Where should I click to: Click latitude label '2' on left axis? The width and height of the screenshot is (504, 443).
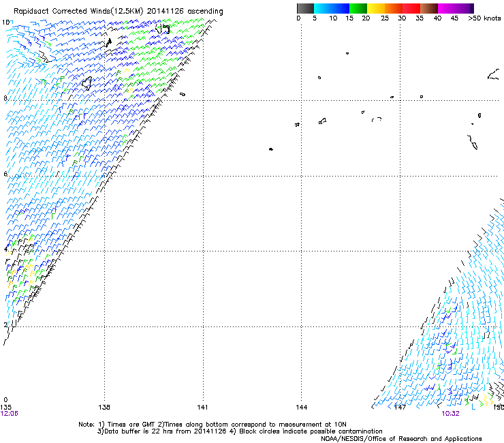pos(5,325)
